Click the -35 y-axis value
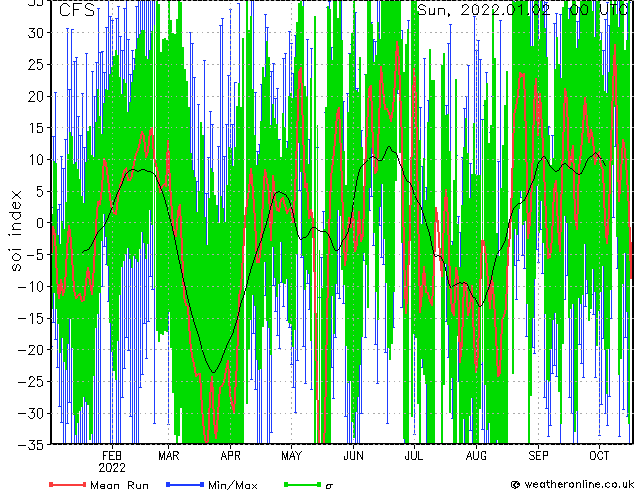The image size is (634, 490). point(32,445)
